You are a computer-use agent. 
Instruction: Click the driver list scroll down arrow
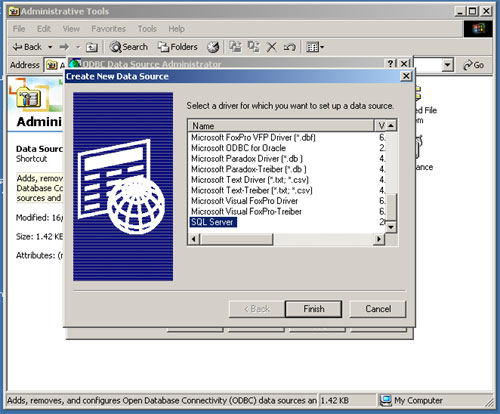pos(391,227)
